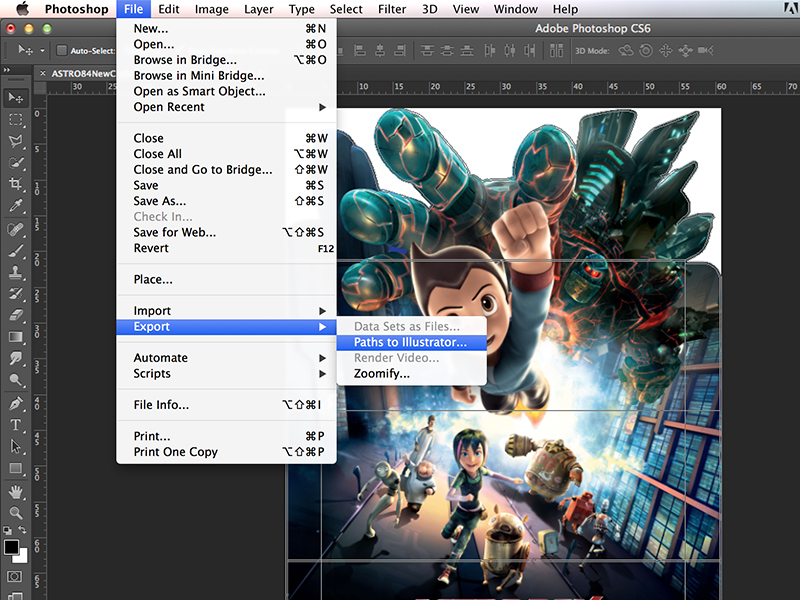Click the Distribute Right Edges icon
Image resolution: width=800 pixels, height=600 pixels.
click(x=531, y=51)
